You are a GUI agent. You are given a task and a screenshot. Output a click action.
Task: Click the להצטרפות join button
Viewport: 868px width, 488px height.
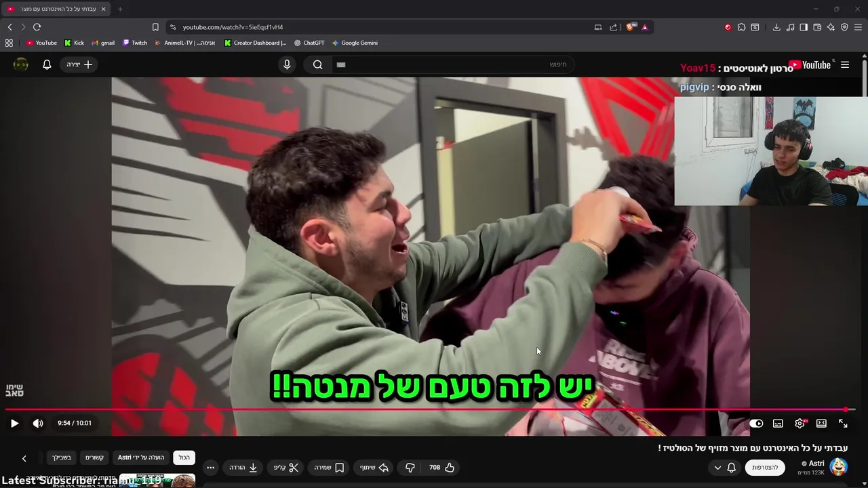(x=765, y=467)
